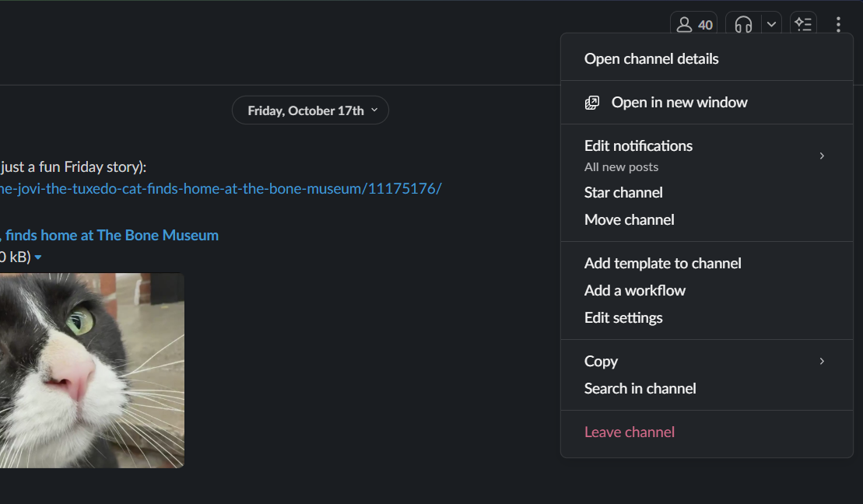Close the three-dot more actions menu
Image resolution: width=863 pixels, height=504 pixels.
[838, 25]
